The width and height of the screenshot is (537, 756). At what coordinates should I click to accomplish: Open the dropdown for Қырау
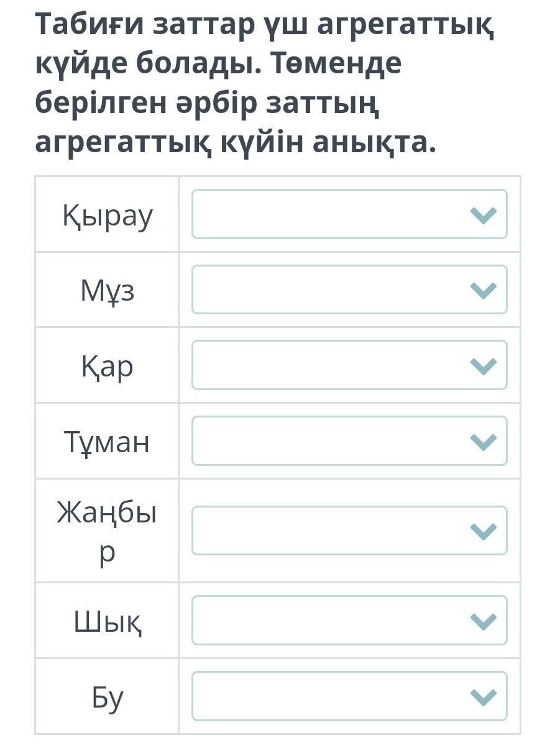349,214
